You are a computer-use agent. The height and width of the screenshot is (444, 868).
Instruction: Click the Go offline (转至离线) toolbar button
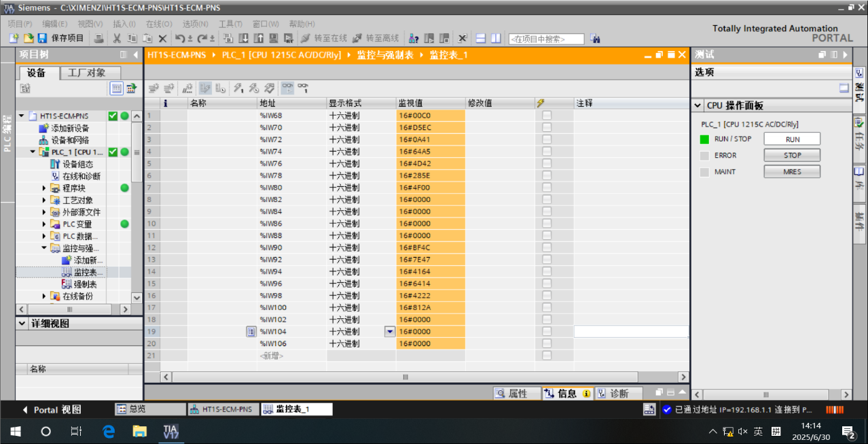(x=376, y=38)
